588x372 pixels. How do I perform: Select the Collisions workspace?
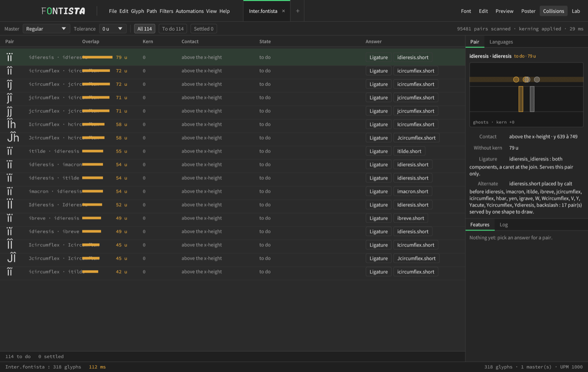click(x=554, y=11)
